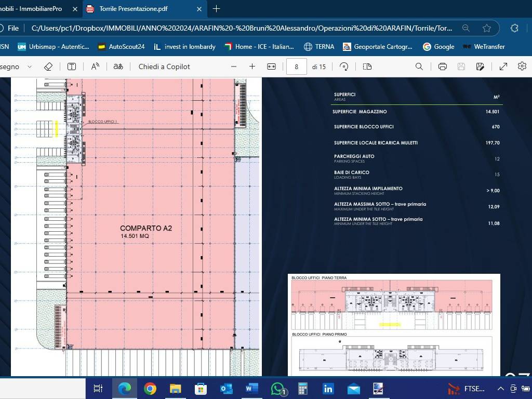
Task: Print the PDF document
Action: [x=442, y=66]
